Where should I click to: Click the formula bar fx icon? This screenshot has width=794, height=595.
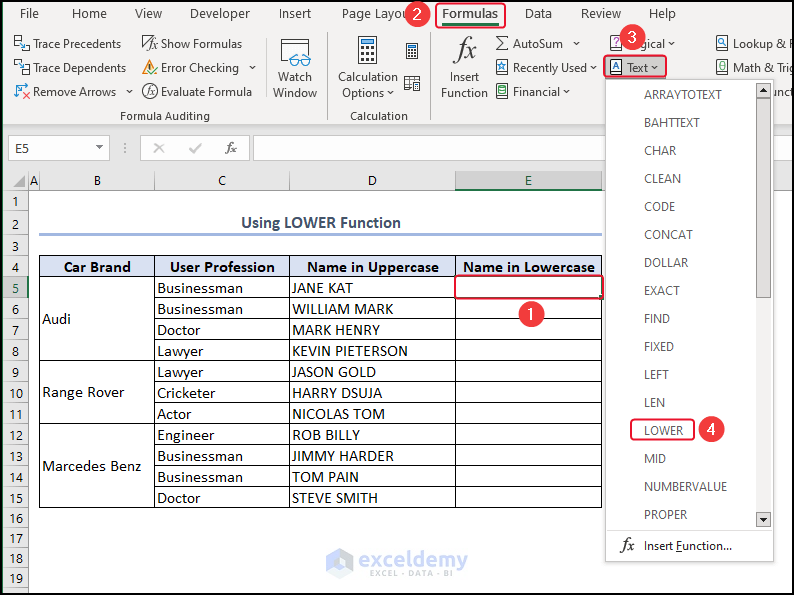coord(231,148)
